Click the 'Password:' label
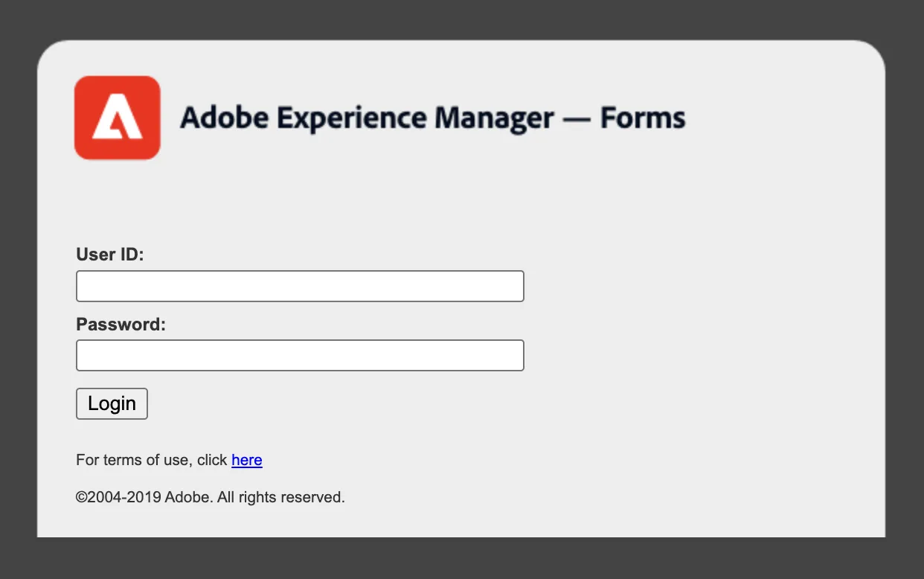This screenshot has height=579, width=924. (x=121, y=324)
